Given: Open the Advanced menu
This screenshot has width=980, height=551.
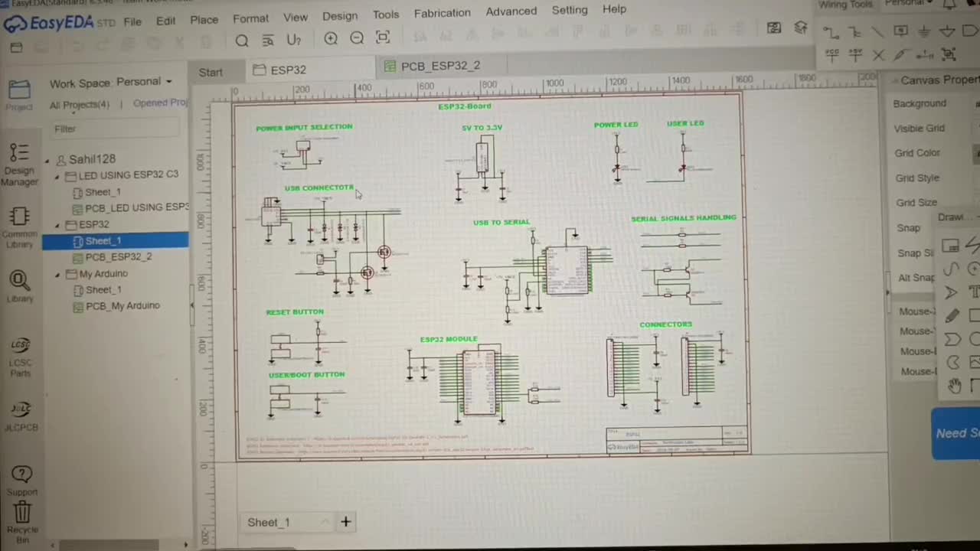Looking at the screenshot, I should point(511,11).
